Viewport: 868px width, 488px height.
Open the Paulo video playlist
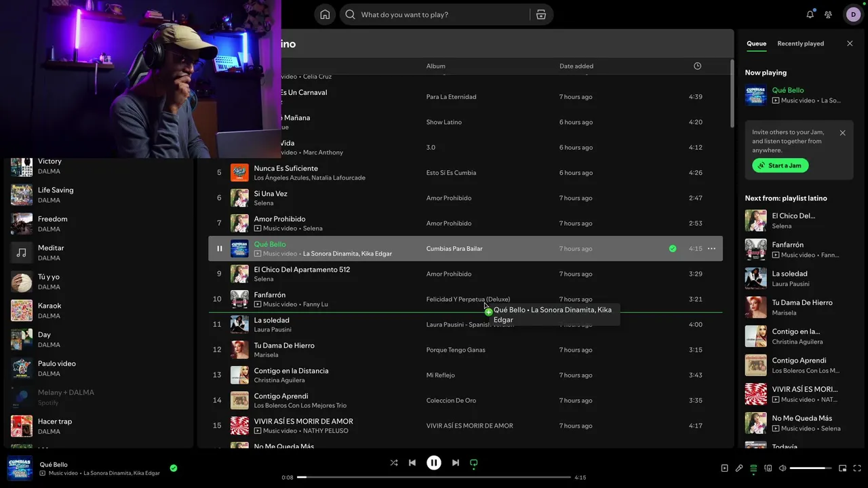point(98,369)
